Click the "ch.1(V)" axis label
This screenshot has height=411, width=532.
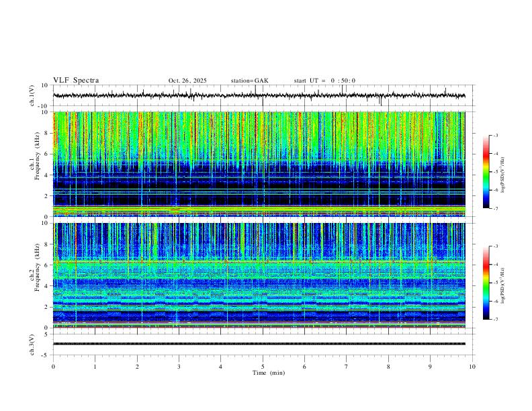click(32, 95)
